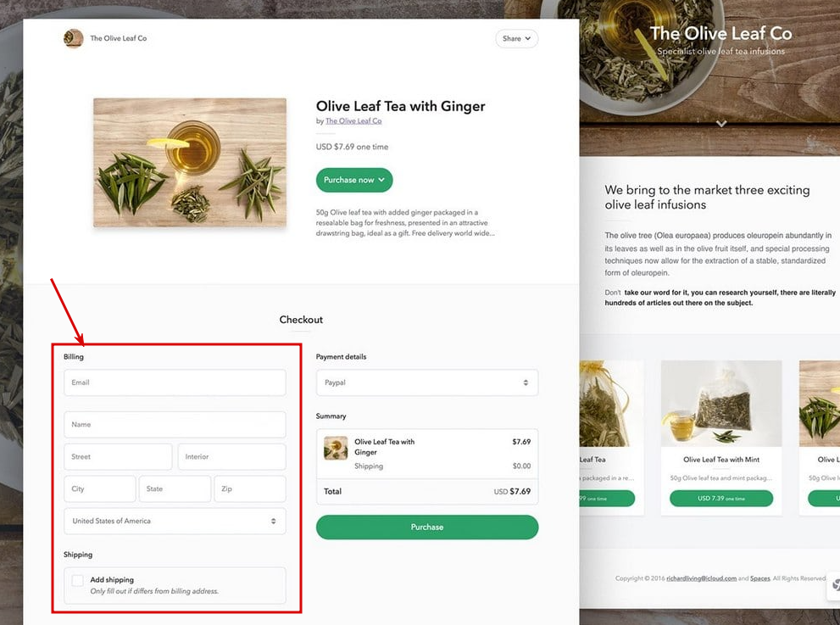Open the Share dropdown
The image size is (840, 625).
click(x=516, y=38)
